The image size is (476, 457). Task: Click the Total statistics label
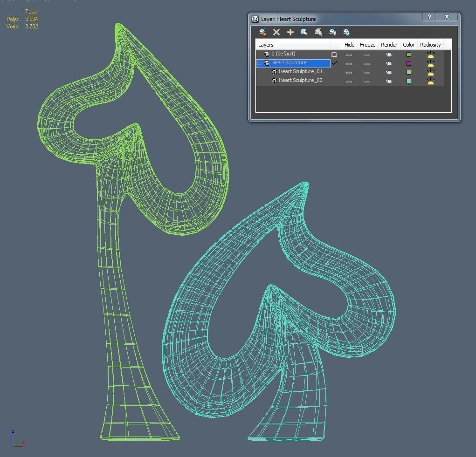(31, 12)
